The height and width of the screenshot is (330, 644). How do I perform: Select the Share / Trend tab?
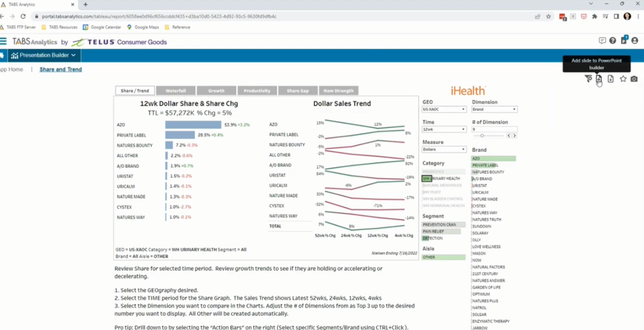135,91
